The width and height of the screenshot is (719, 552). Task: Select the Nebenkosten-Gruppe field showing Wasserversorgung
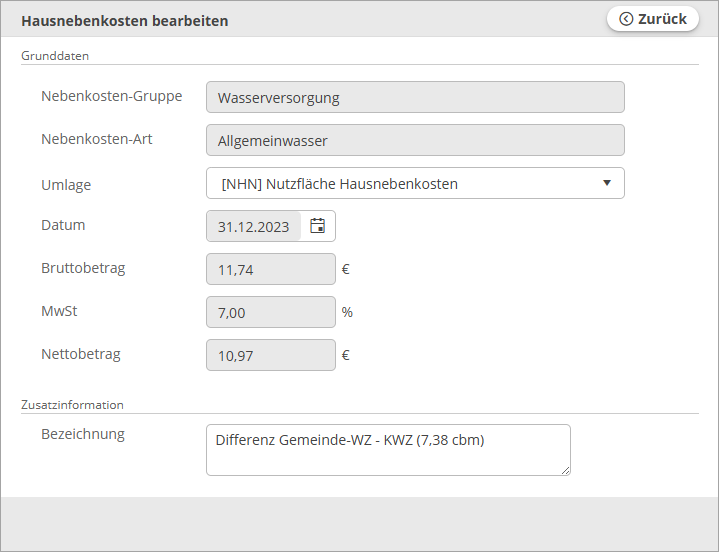pyautogui.click(x=415, y=98)
